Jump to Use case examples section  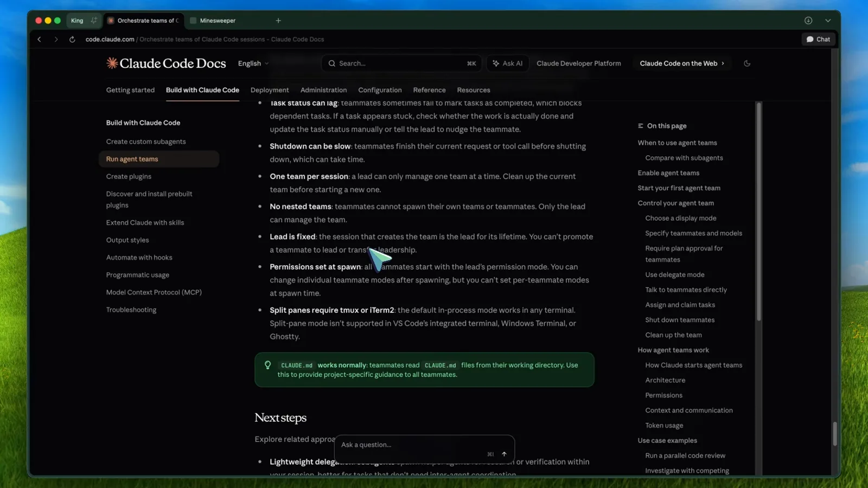click(667, 441)
